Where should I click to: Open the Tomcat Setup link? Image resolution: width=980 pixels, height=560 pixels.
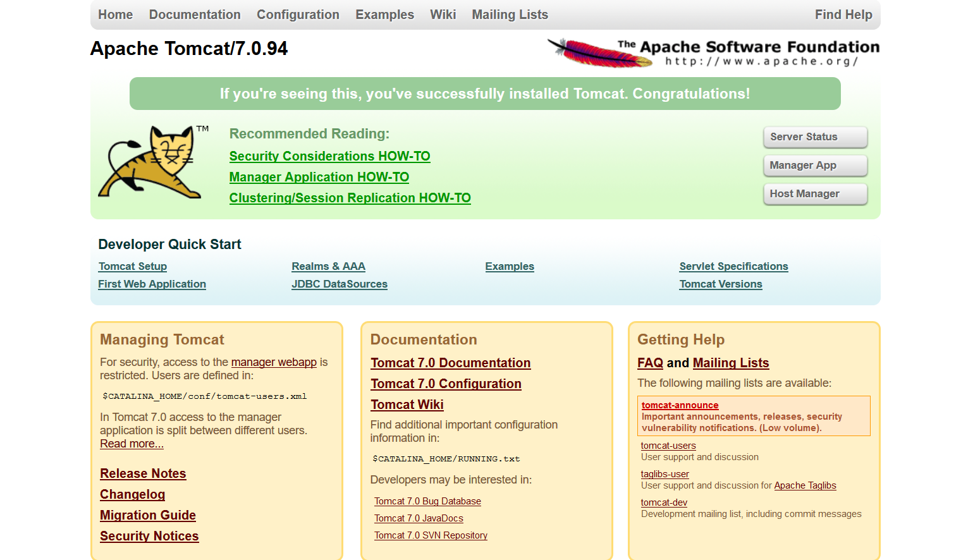[x=133, y=267]
